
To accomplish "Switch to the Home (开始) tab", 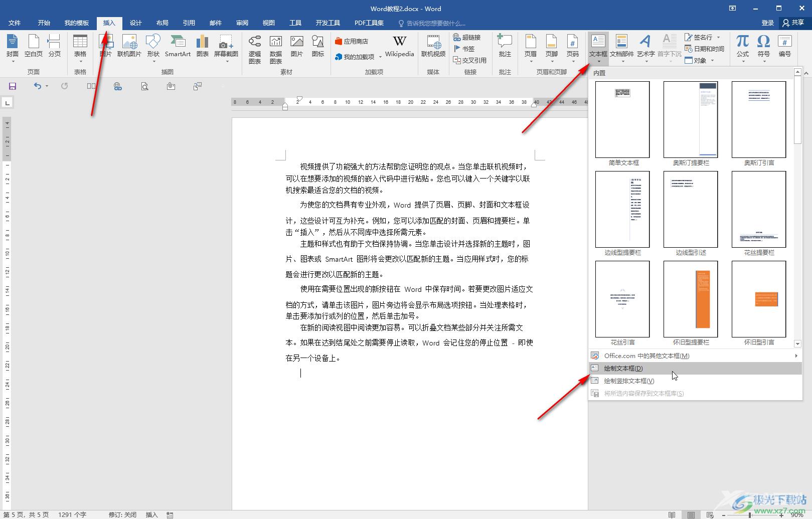I will click(x=44, y=23).
